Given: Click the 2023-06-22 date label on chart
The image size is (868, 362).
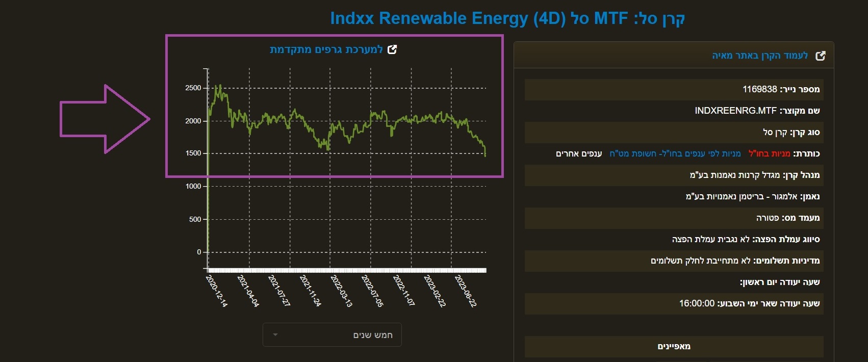Looking at the screenshot, I should (465, 291).
